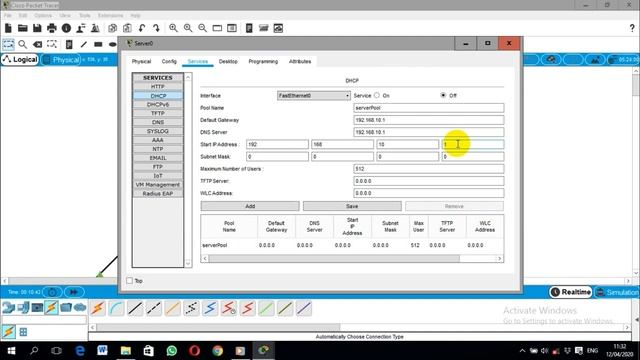Image resolution: width=640 pixels, height=360 pixels.
Task: Select FTP in the services list
Action: [158, 167]
